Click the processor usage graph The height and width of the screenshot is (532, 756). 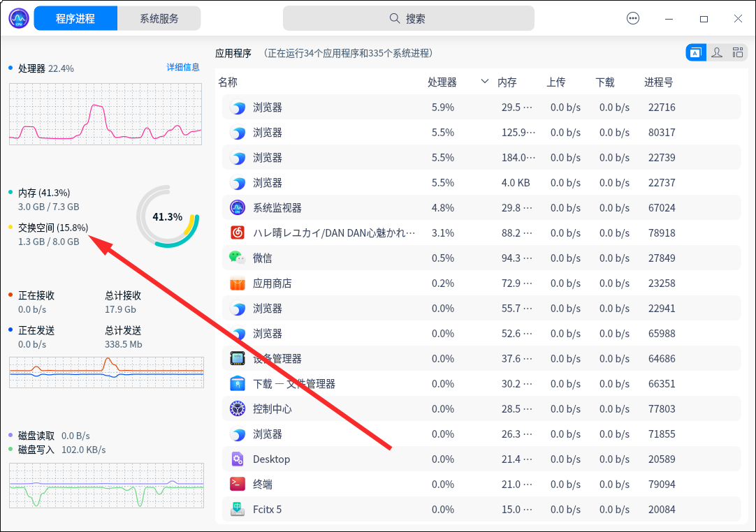[105, 114]
